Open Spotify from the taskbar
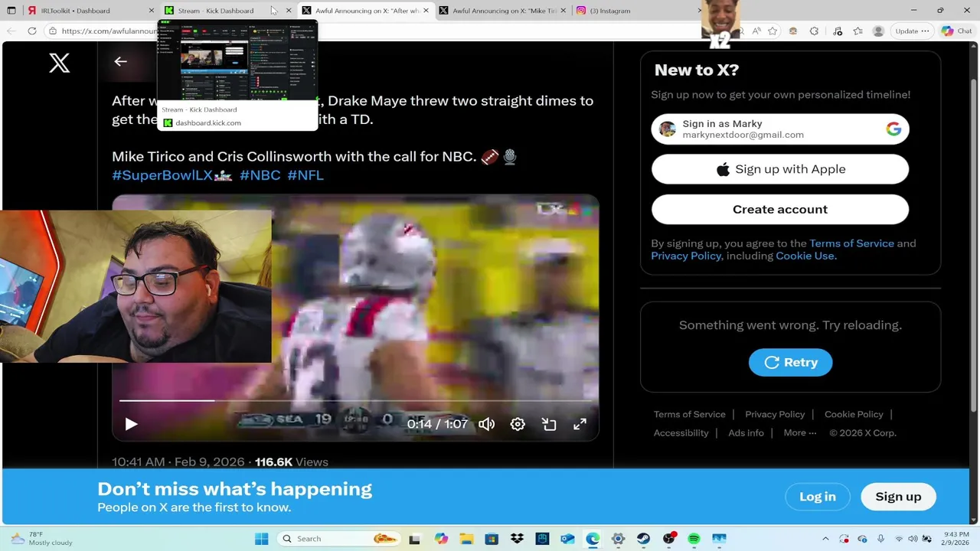Image resolution: width=980 pixels, height=551 pixels. pyautogui.click(x=694, y=539)
